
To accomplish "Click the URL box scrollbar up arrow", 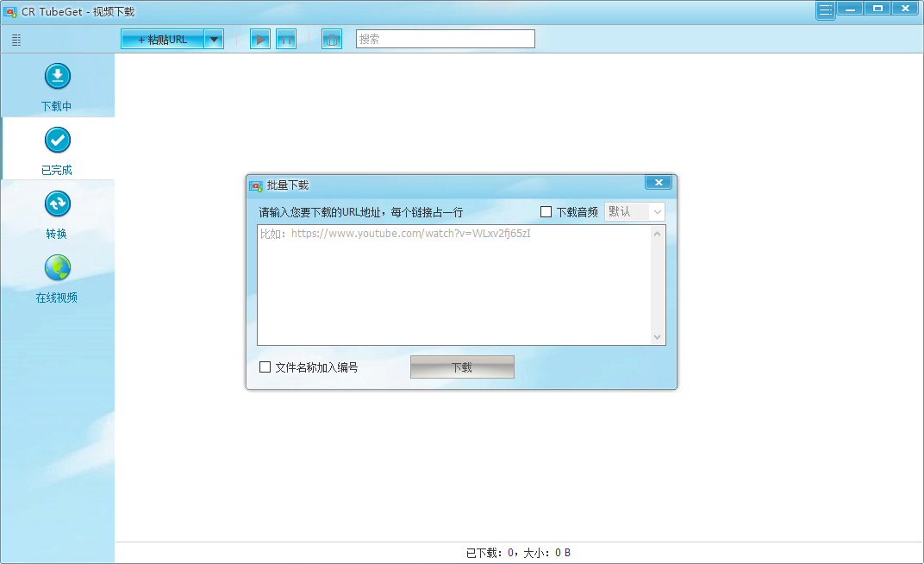I will (x=658, y=233).
